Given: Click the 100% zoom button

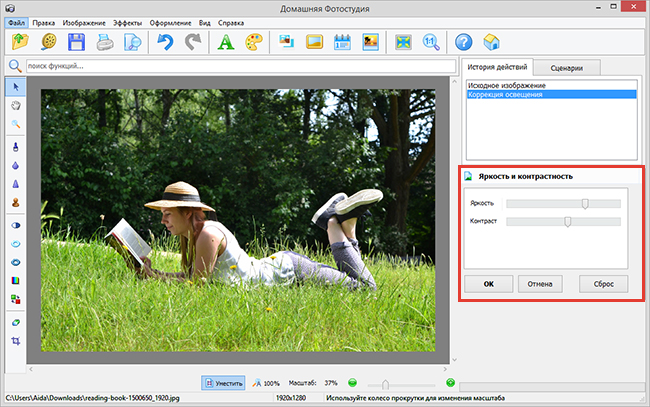Looking at the screenshot, I should (266, 383).
